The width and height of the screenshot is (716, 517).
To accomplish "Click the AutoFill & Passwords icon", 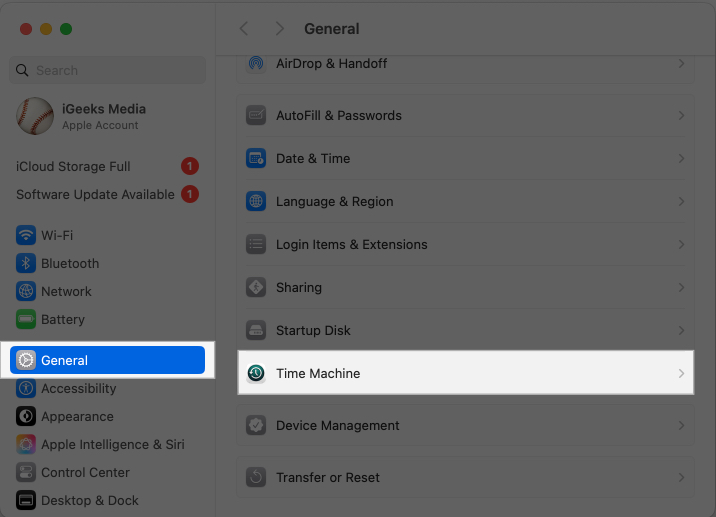I will tap(256, 116).
